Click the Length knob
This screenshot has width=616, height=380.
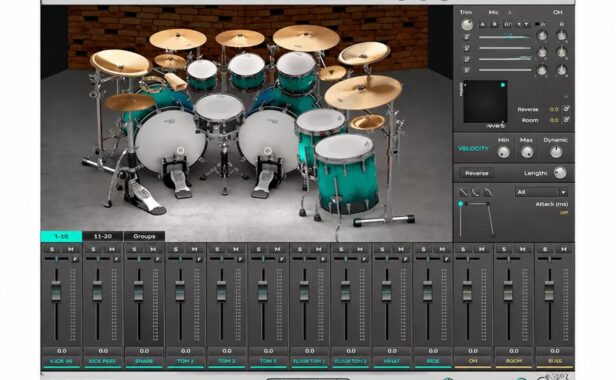(x=560, y=173)
